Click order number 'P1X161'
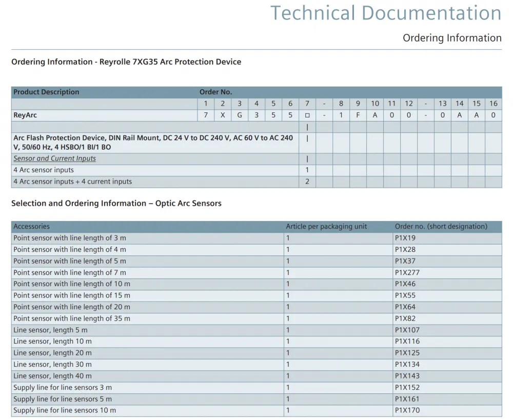The width and height of the screenshot is (513, 420). [407, 399]
